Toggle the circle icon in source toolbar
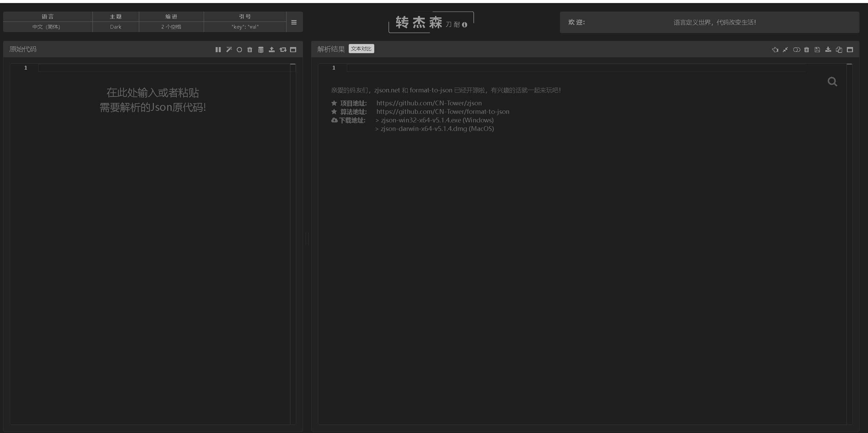868x433 pixels. coord(240,50)
